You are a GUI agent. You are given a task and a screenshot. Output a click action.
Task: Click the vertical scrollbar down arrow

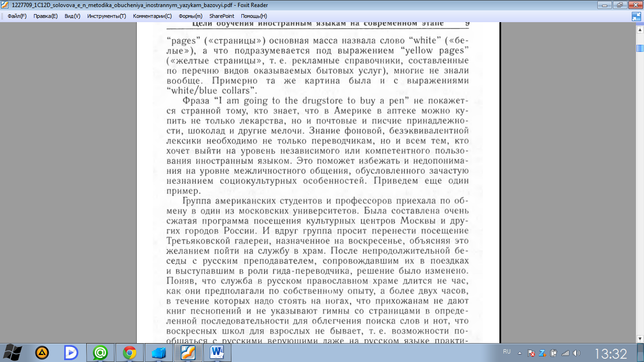(x=640, y=338)
